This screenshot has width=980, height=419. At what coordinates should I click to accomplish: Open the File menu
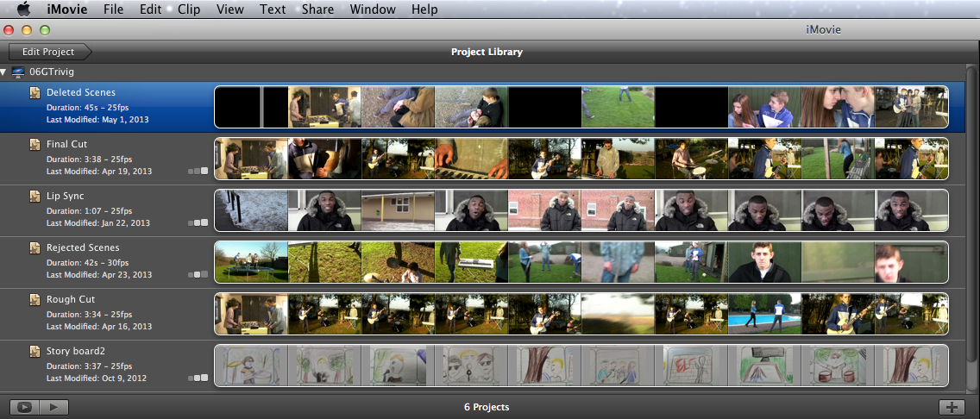coord(113,9)
